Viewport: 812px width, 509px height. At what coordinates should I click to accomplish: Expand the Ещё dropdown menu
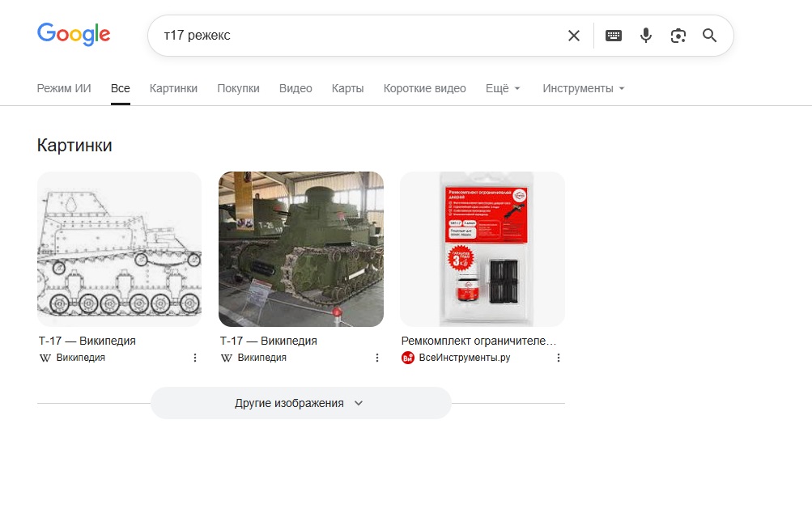point(503,88)
